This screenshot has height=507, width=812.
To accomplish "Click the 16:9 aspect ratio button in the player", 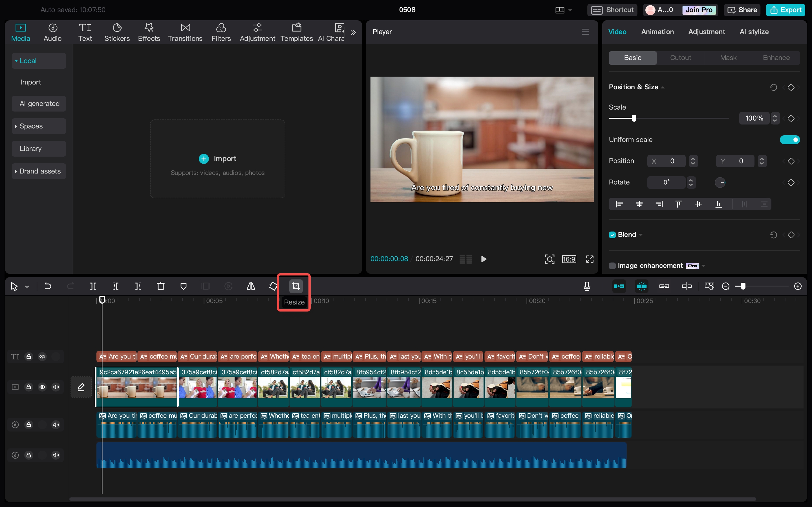I will click(569, 259).
